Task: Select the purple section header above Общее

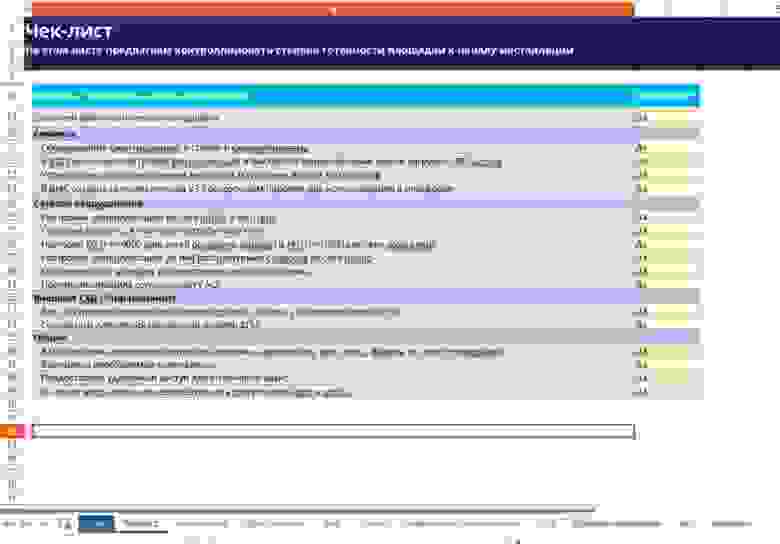Action: (365, 298)
